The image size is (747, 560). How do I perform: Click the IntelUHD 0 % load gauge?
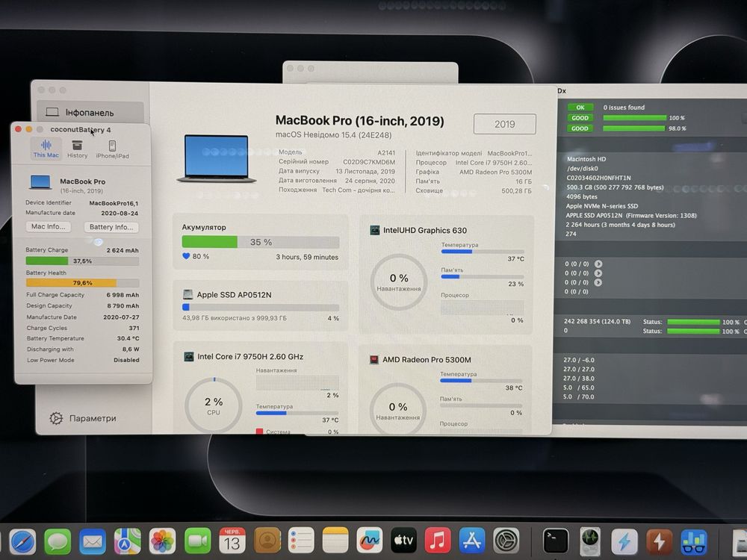(x=399, y=282)
